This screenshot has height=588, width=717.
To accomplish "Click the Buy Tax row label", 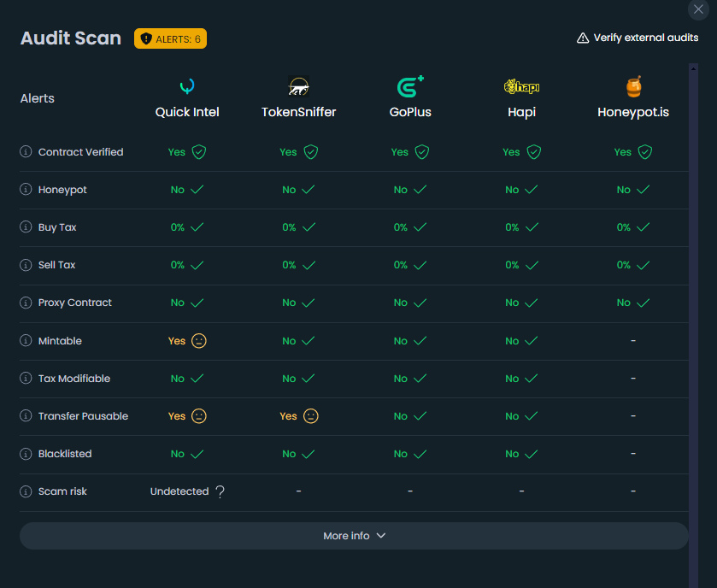I will (x=57, y=227).
